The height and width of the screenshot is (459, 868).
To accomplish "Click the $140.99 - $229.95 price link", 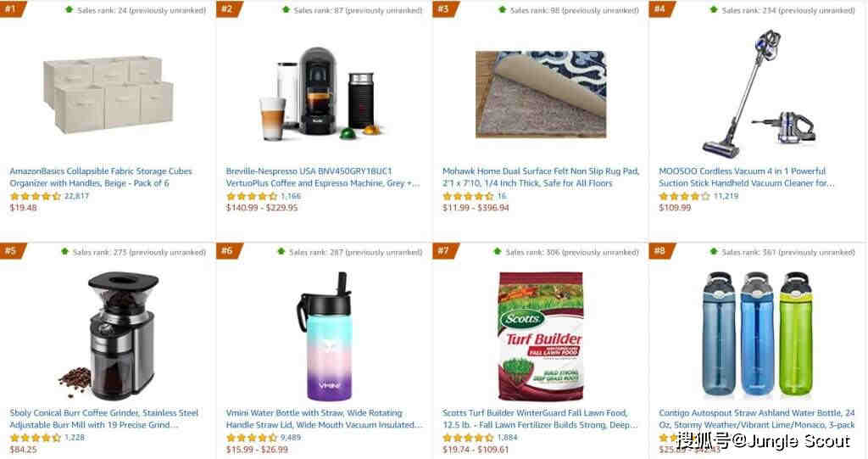I will click(x=262, y=208).
